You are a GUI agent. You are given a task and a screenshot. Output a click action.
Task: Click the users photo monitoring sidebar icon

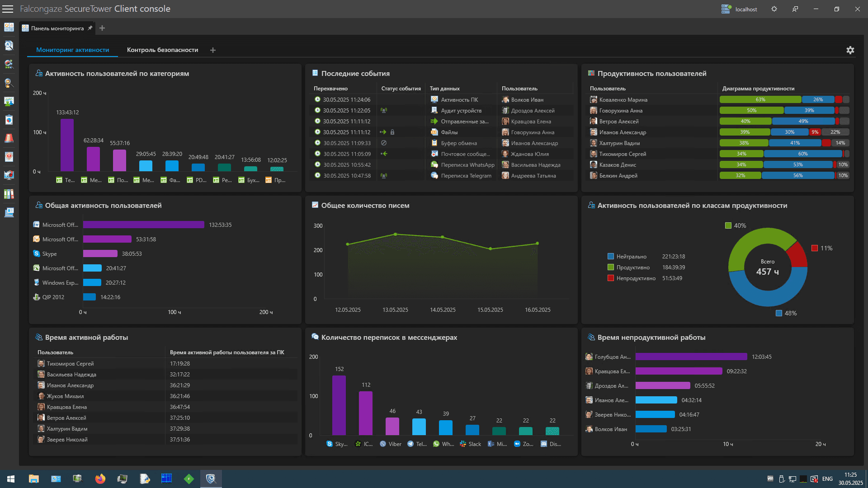tap(9, 101)
